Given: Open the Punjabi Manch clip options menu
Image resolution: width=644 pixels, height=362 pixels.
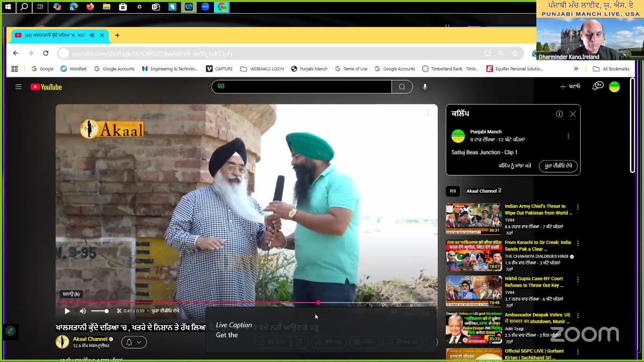Looking at the screenshot, I should (568, 136).
